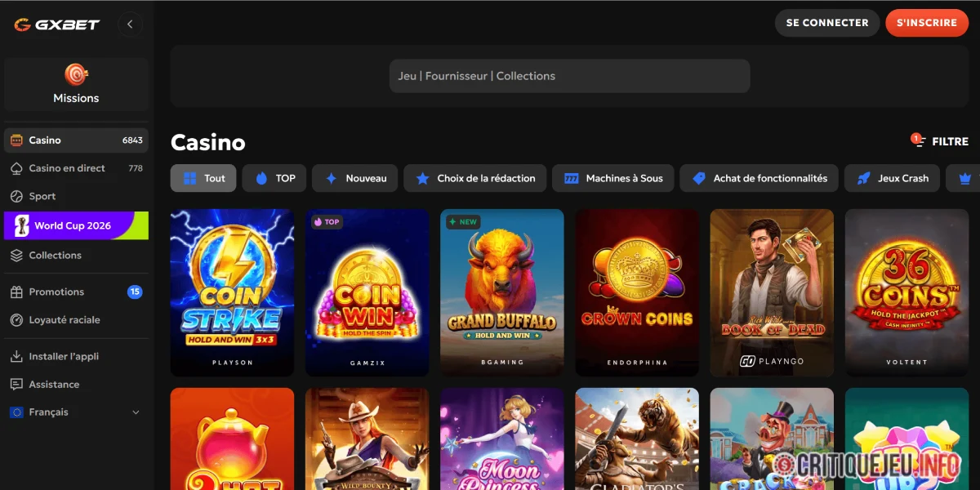Open the World Cup 2026 banner
Image resolution: width=980 pixels, height=490 pixels.
(76, 225)
